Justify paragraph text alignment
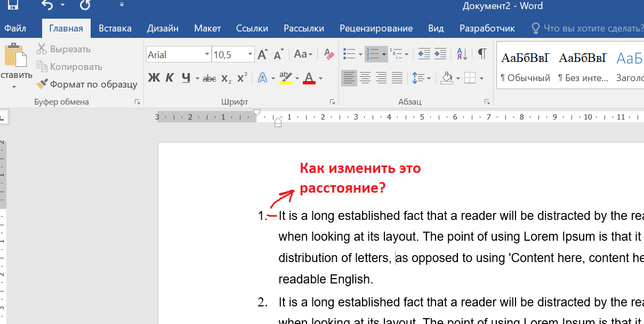Viewport: 644px width, 324px height. tap(397, 78)
